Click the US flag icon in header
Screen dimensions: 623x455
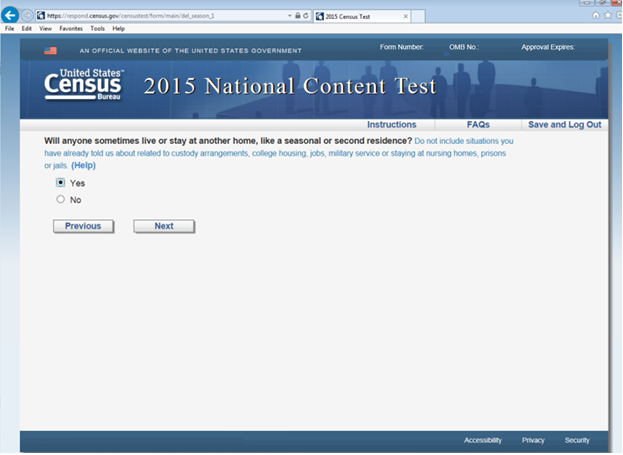click(50, 50)
